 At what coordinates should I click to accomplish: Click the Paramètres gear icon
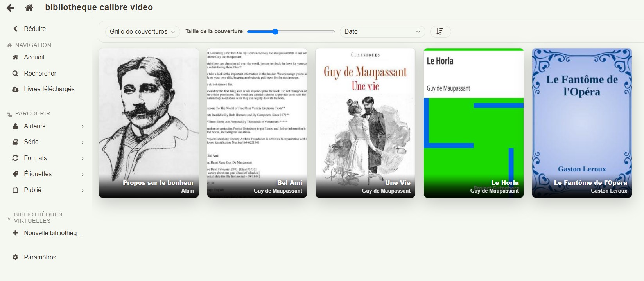[x=15, y=258]
